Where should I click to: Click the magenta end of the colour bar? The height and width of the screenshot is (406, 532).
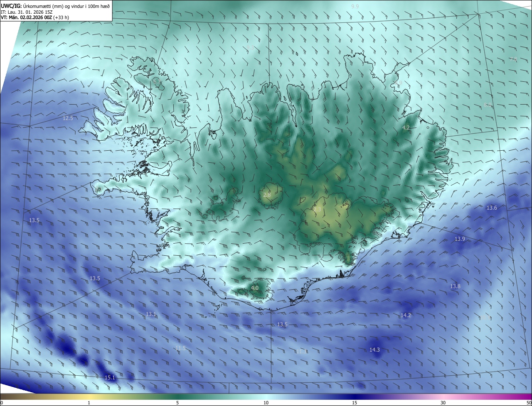[x=524, y=396]
